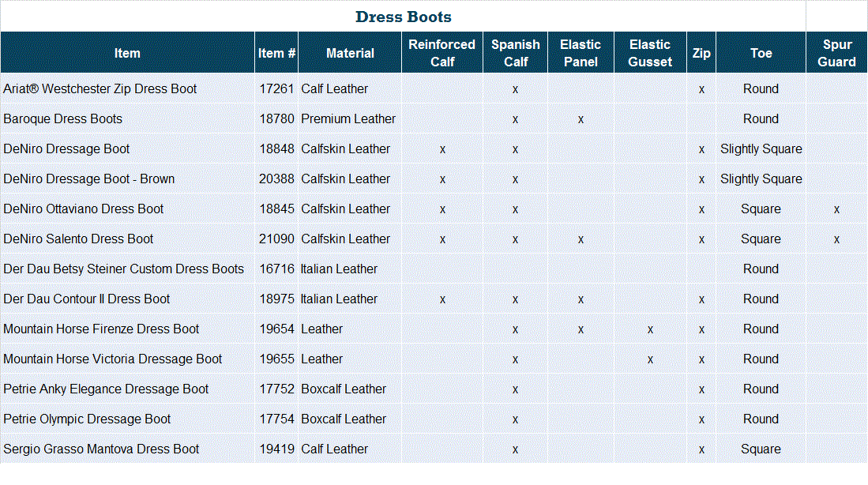Screen dimensions: 868x485
Task: Click item number 18975
Action: point(276,299)
